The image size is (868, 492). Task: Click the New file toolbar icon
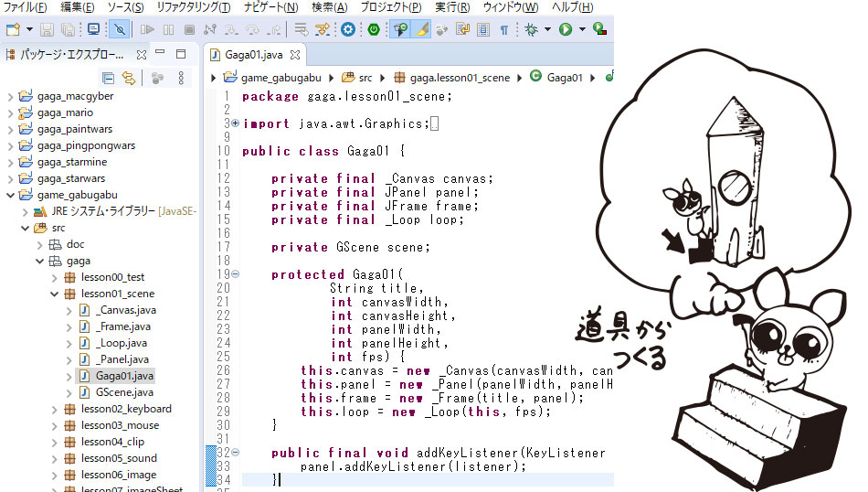point(12,29)
